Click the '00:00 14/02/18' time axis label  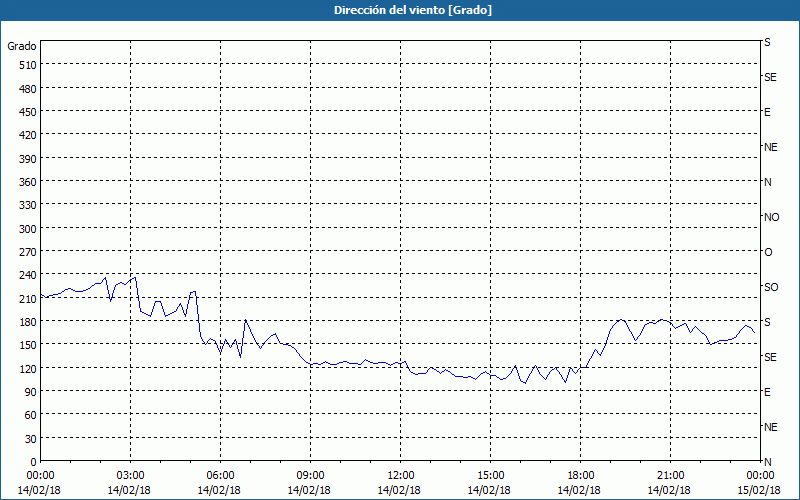pyautogui.click(x=39, y=483)
